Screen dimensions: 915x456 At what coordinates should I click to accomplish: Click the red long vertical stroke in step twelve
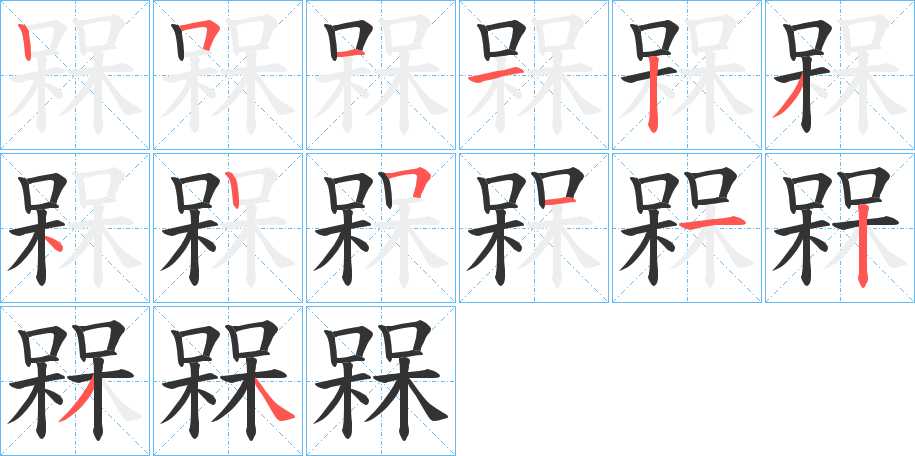(x=862, y=247)
